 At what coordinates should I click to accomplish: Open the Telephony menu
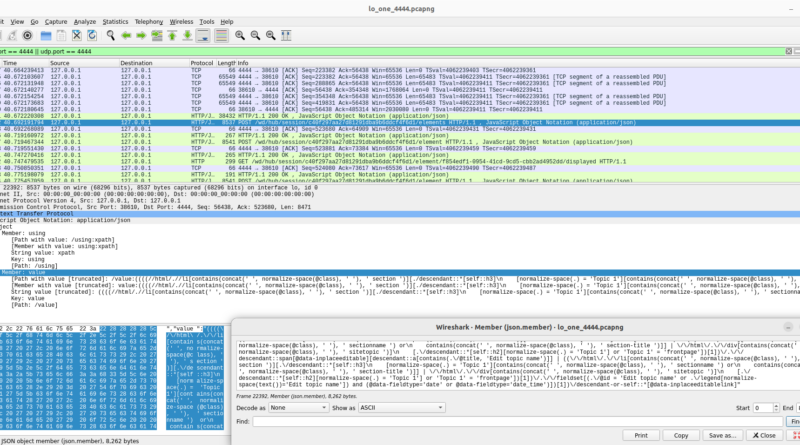[x=148, y=21]
